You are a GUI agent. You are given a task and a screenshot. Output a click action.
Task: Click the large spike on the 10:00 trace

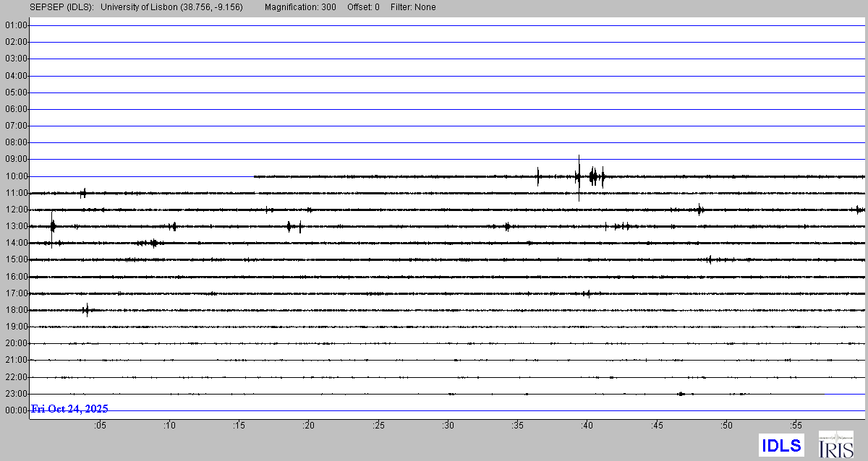pos(579,176)
